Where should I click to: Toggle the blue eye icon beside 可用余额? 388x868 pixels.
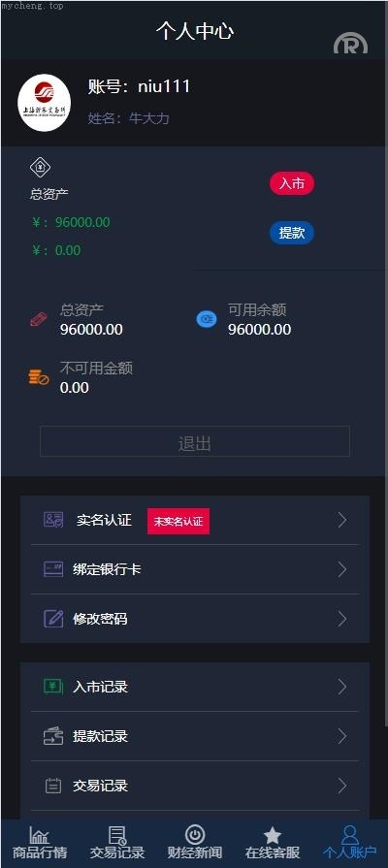tap(207, 319)
